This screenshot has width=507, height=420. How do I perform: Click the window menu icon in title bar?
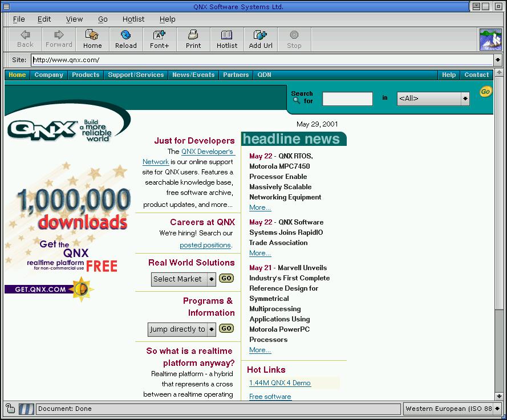pyautogui.click(x=6, y=6)
